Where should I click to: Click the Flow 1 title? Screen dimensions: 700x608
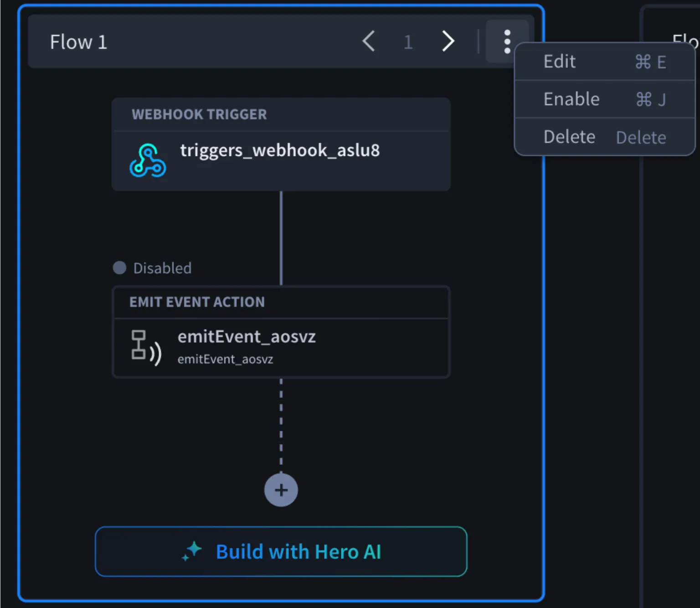coord(78,42)
